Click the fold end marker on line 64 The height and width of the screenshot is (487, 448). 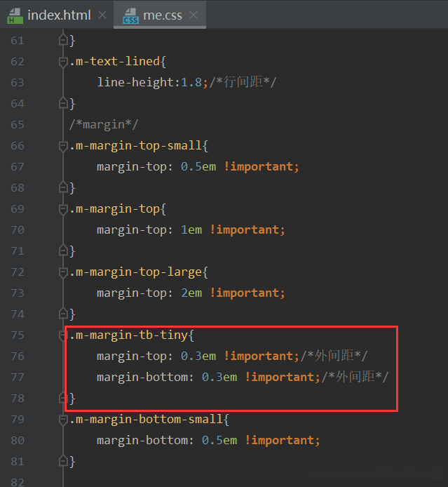click(63, 103)
